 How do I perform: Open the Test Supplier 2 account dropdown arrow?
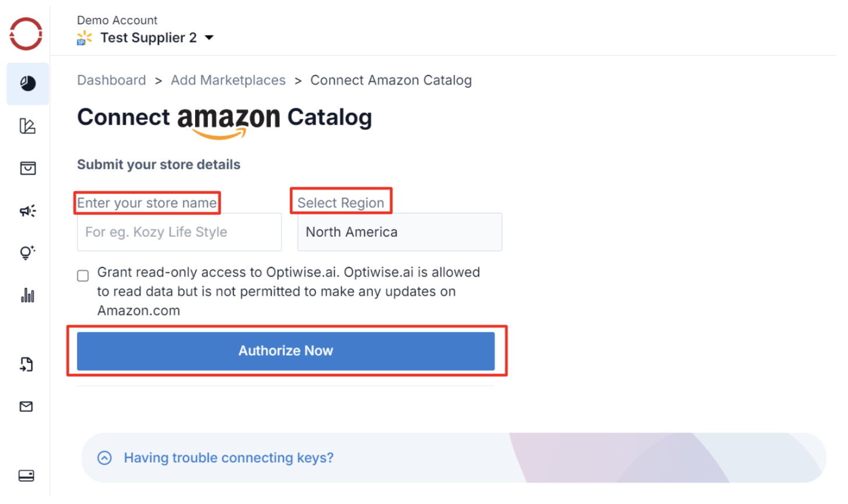point(209,38)
